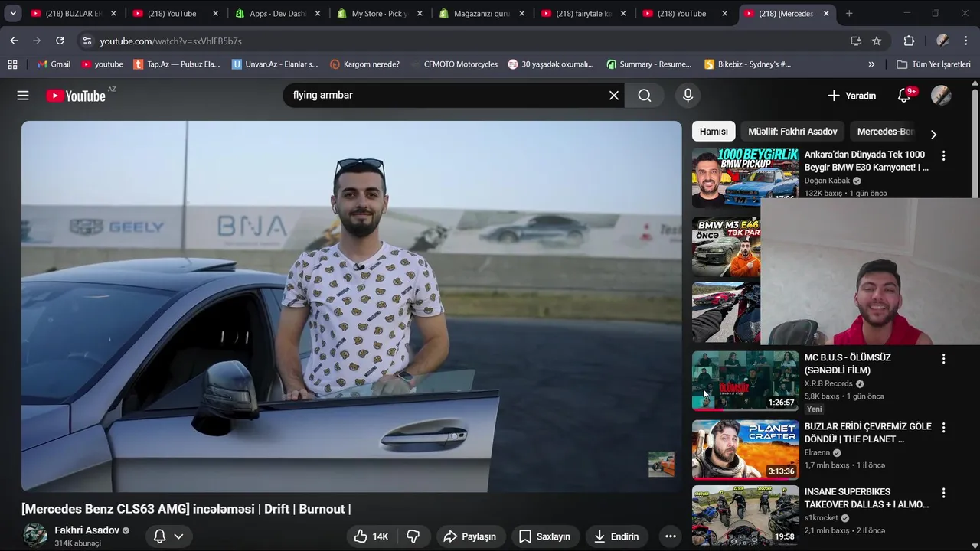
Task: Select the Hamısı filter chip
Action: 714,132
